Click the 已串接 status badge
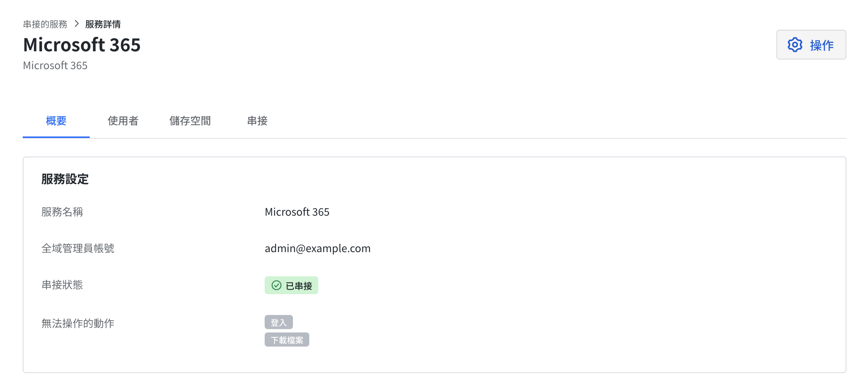Image resolution: width=868 pixels, height=386 pixels. [x=291, y=285]
